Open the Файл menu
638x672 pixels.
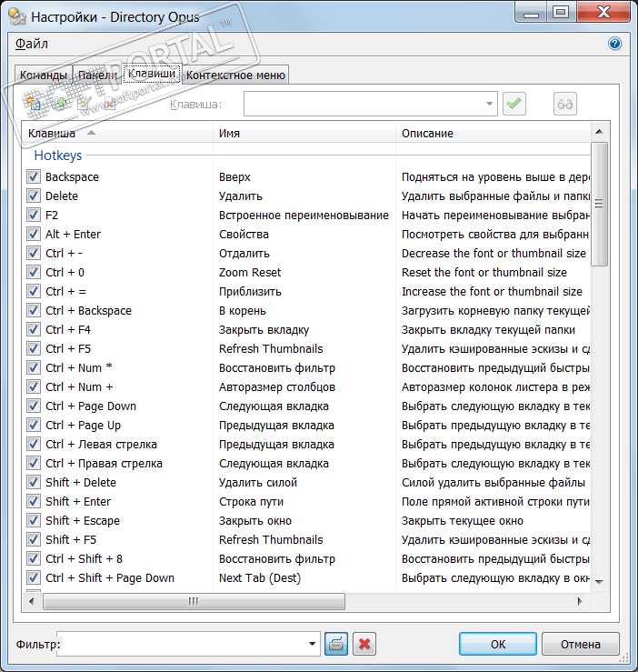(x=32, y=44)
